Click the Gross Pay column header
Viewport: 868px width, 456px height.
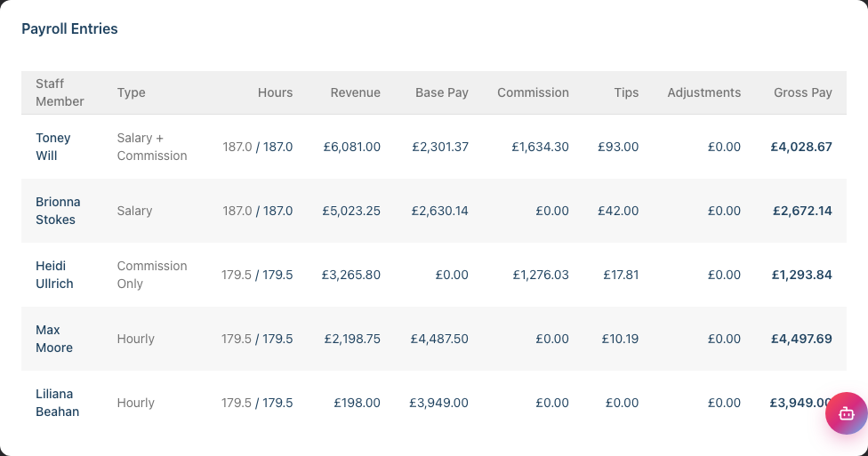pos(803,92)
